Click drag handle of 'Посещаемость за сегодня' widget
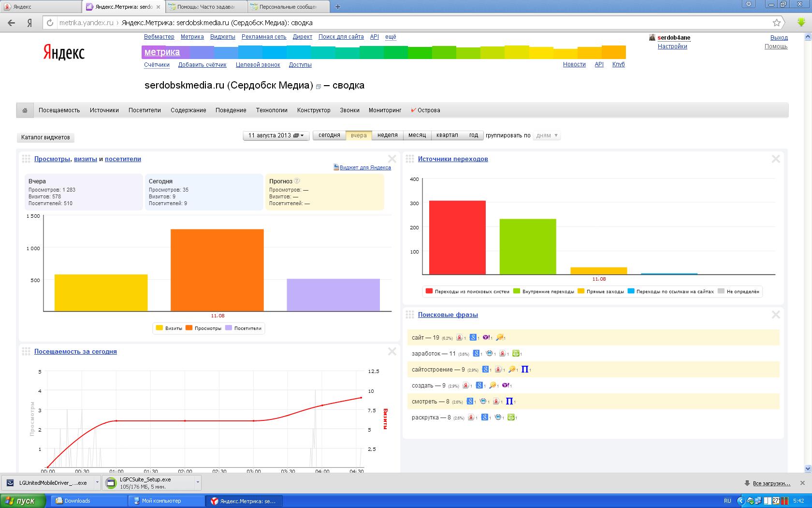This screenshot has height=508, width=812. coord(26,351)
